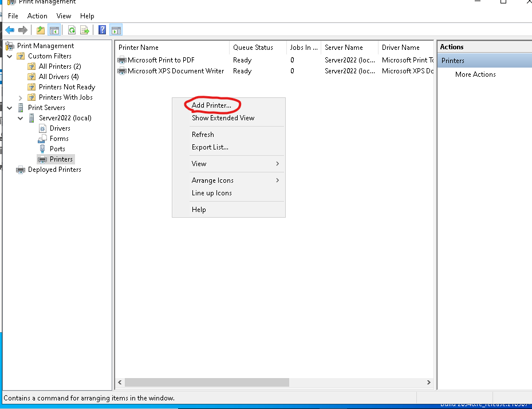Click the Back navigation arrow

(x=10, y=30)
